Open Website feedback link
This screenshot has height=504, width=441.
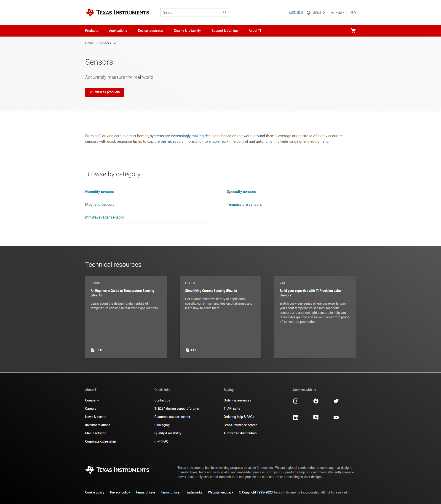tap(220, 492)
